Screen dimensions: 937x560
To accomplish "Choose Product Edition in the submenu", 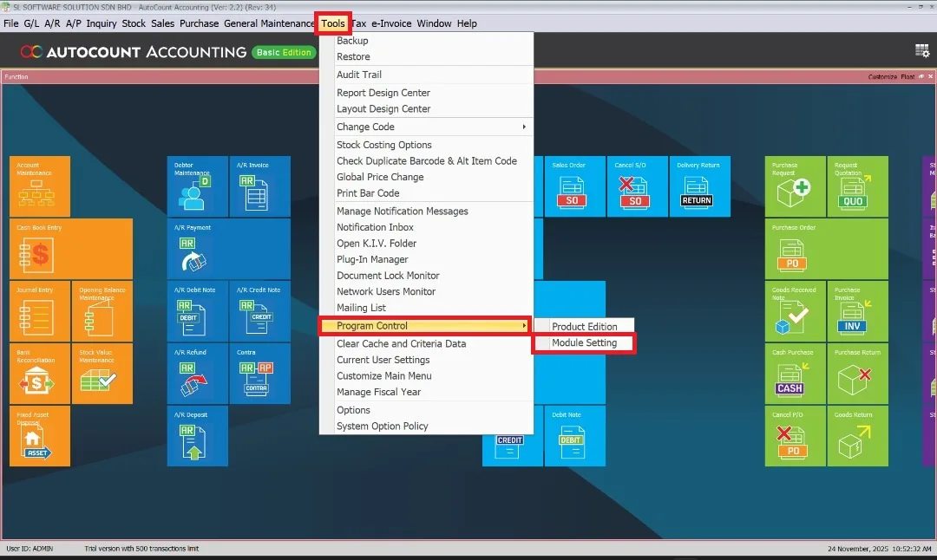I will tap(584, 325).
